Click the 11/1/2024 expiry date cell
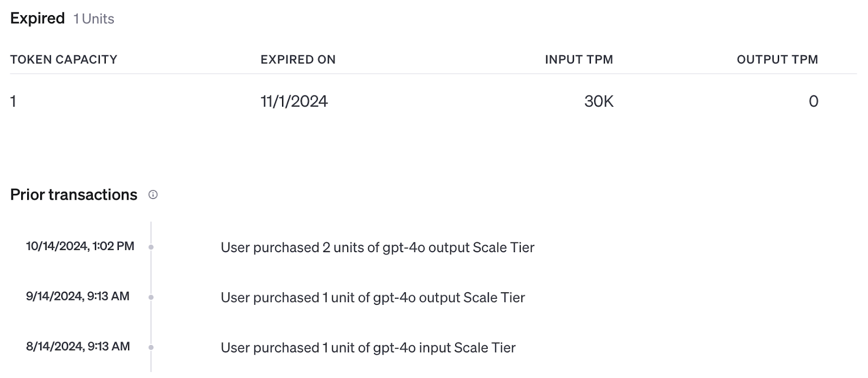This screenshot has height=378, width=868. 294,101
